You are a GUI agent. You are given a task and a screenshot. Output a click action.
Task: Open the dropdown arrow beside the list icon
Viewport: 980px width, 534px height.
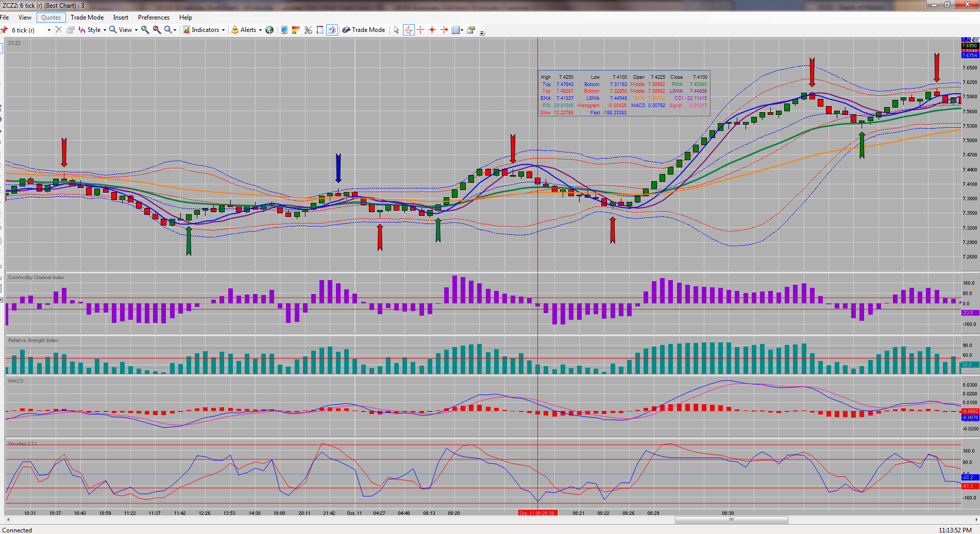[462, 30]
